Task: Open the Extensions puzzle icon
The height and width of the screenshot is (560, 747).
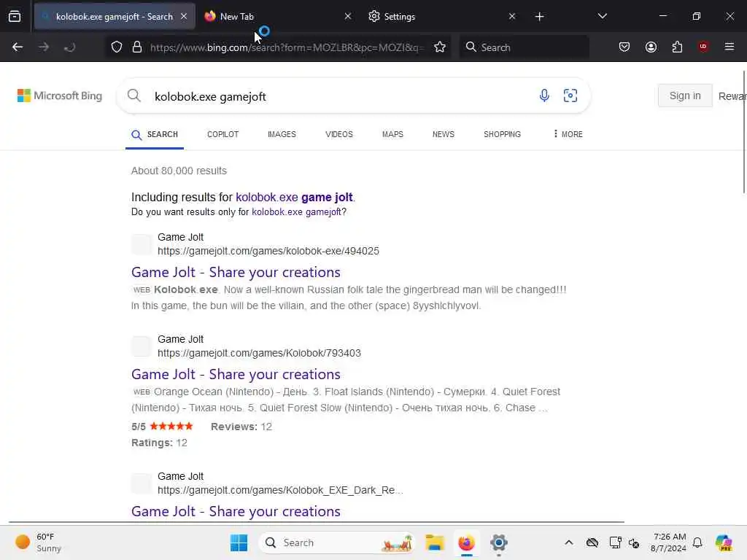Action: click(677, 47)
